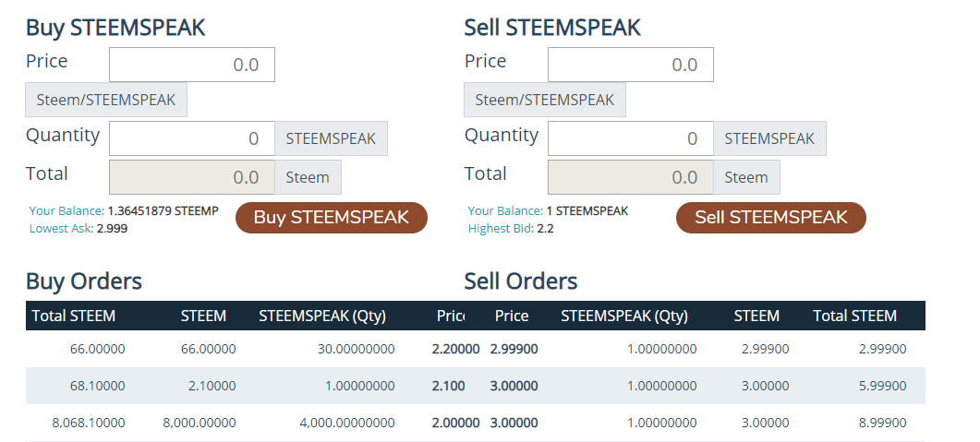980x442 pixels.
Task: Click the 2.00000 buy order price
Action: (455, 423)
